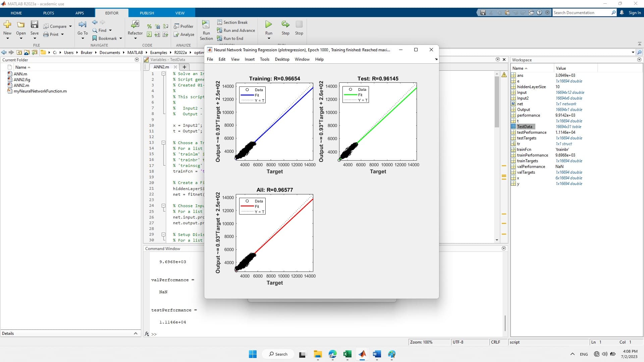
Task: Click the Bookmark icon
Action: coord(95,38)
